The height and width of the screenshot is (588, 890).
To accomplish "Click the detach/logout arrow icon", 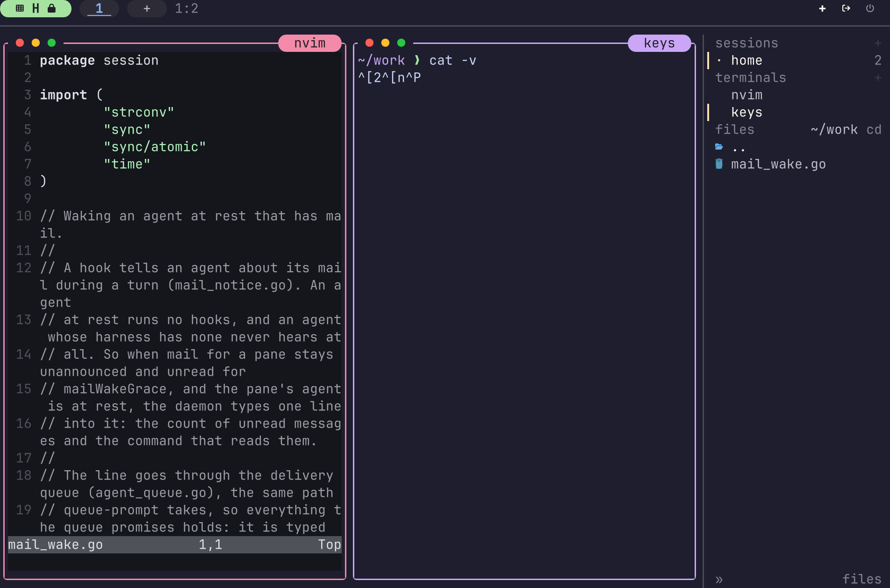I will point(846,8).
